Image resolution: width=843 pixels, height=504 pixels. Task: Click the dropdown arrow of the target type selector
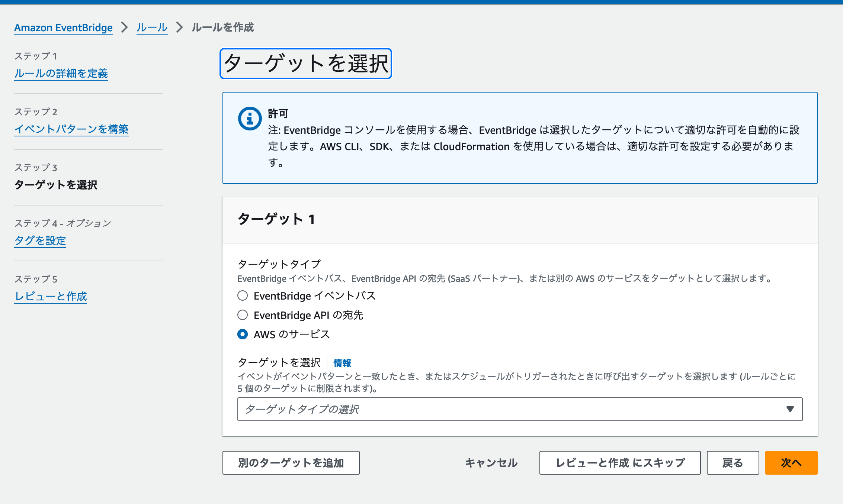[790, 409]
